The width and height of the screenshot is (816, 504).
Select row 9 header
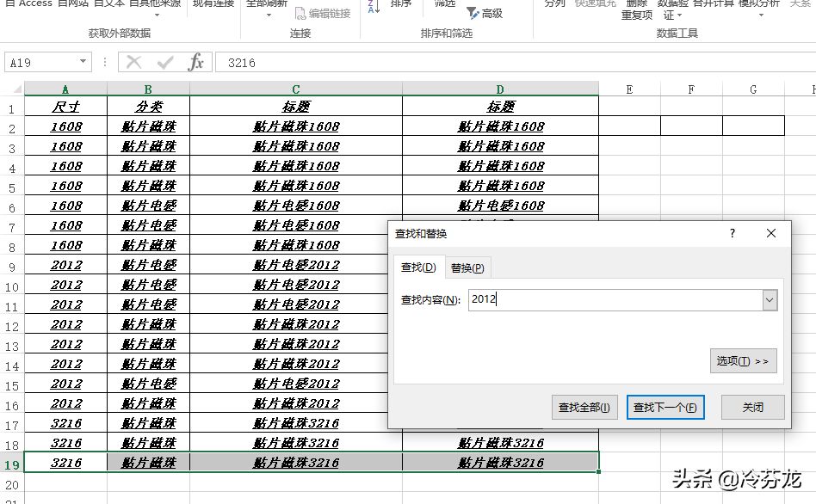(12, 267)
